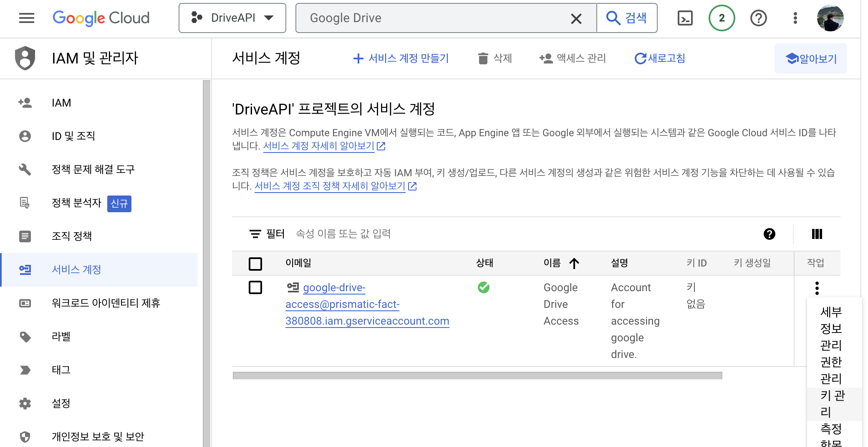
Task: Click the table horizontal scrollbar
Action: 477,376
